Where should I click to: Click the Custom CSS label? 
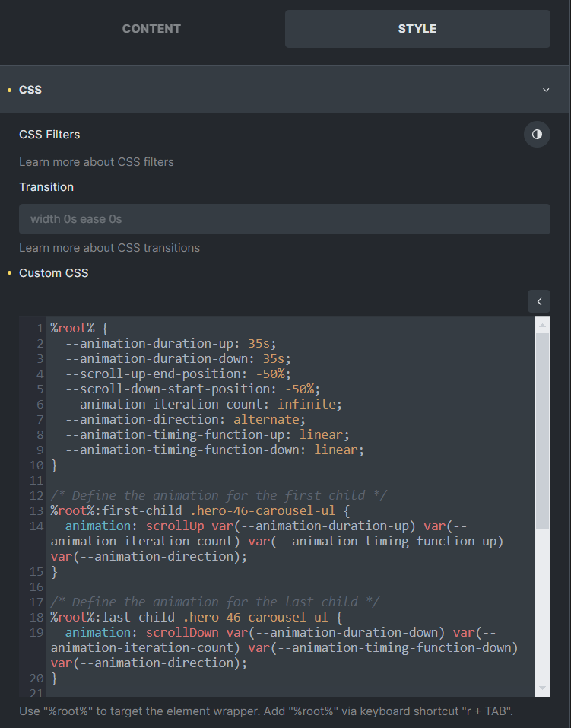click(x=54, y=272)
